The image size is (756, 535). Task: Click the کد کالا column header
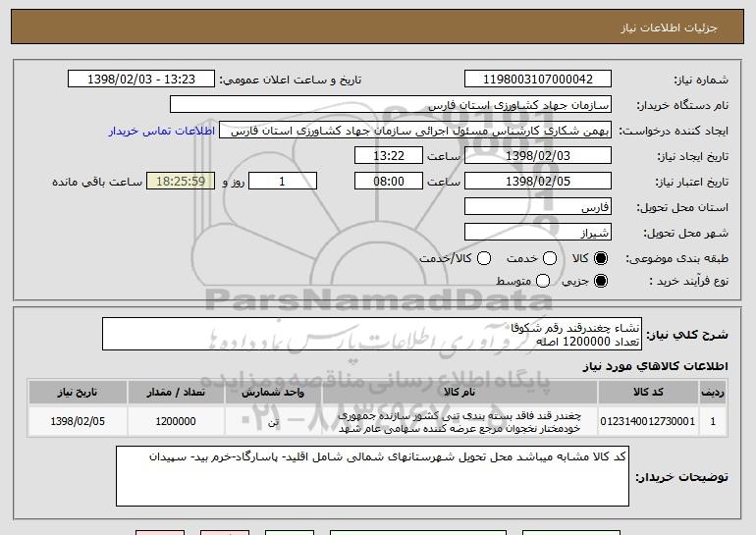coord(648,392)
